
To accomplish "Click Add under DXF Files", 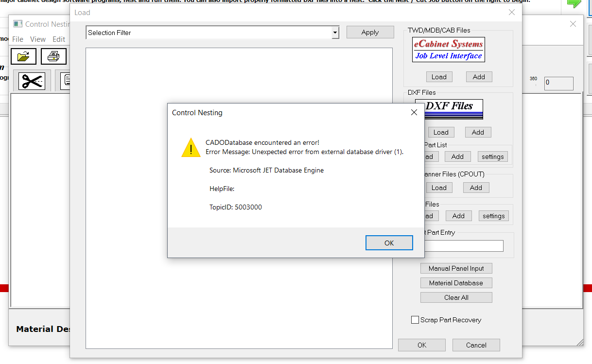I will point(478,132).
